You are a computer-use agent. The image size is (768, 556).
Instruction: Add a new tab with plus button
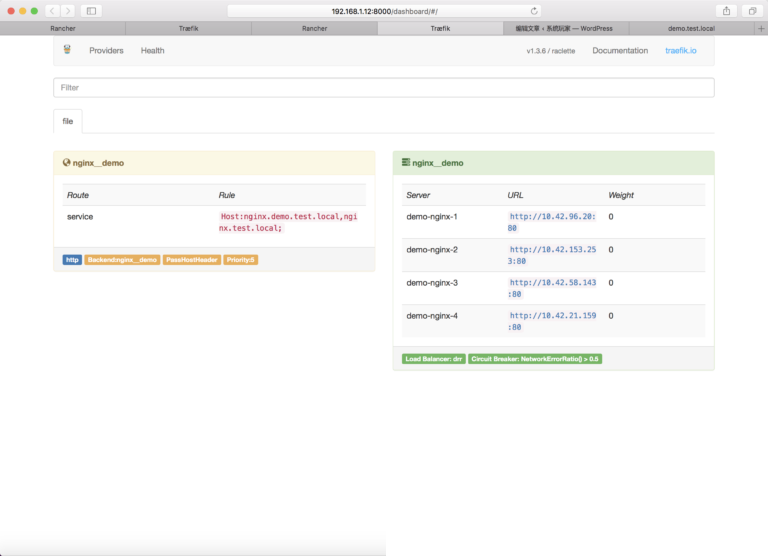pos(761,28)
